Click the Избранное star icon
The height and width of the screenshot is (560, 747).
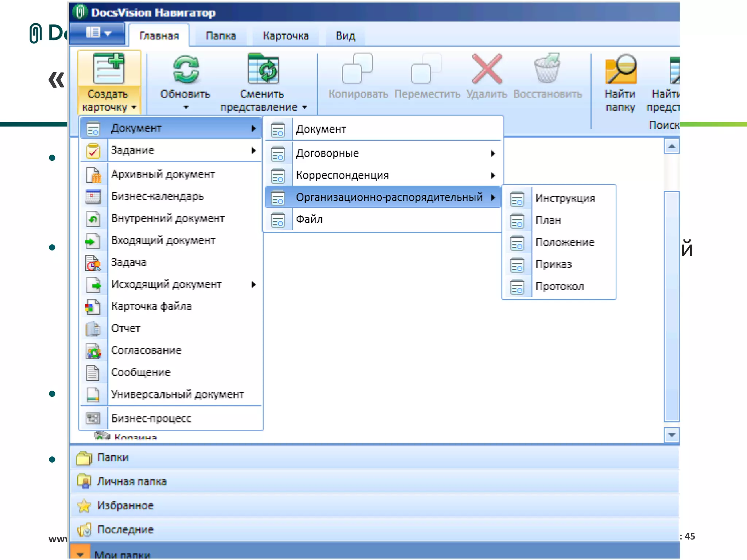[x=84, y=506]
